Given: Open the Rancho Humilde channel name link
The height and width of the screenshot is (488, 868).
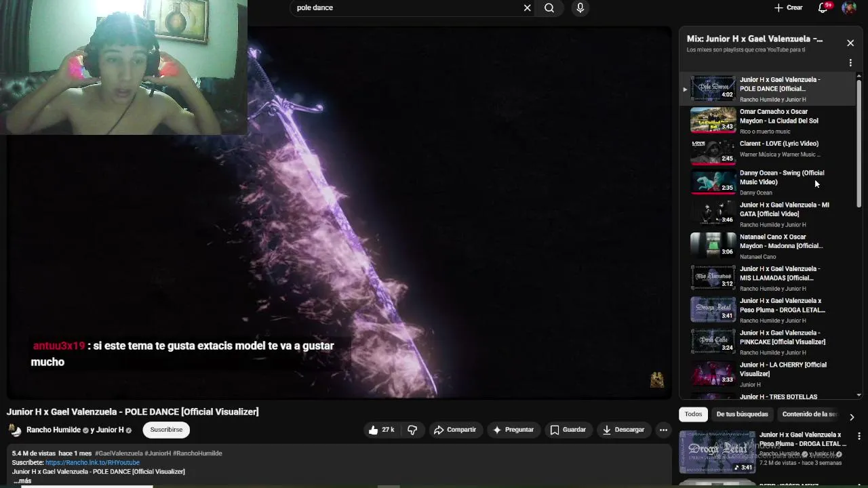Looking at the screenshot, I should coord(54,430).
